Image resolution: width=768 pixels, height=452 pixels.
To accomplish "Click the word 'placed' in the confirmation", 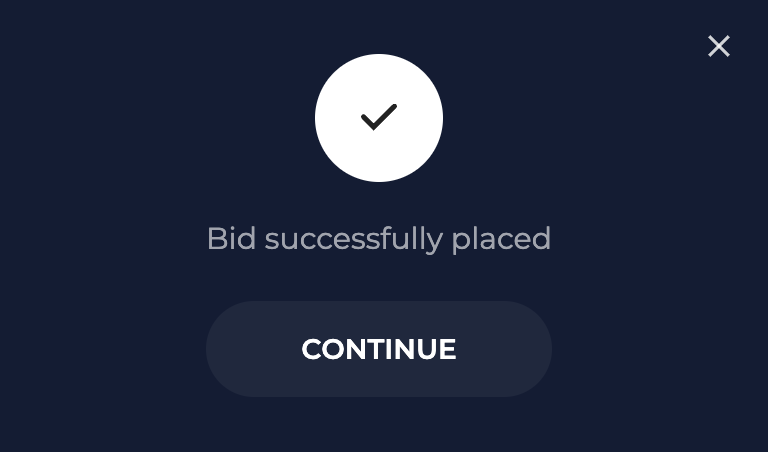I will pyautogui.click(x=501, y=239).
